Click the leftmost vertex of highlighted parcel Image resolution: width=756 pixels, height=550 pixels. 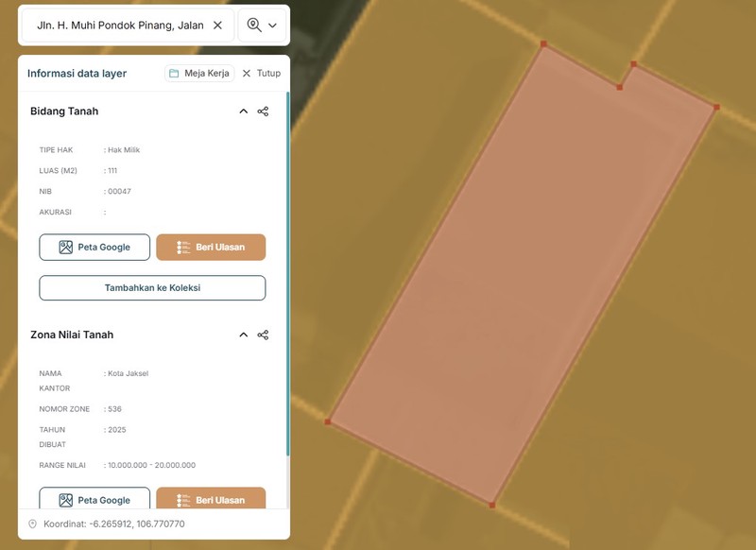pos(328,421)
